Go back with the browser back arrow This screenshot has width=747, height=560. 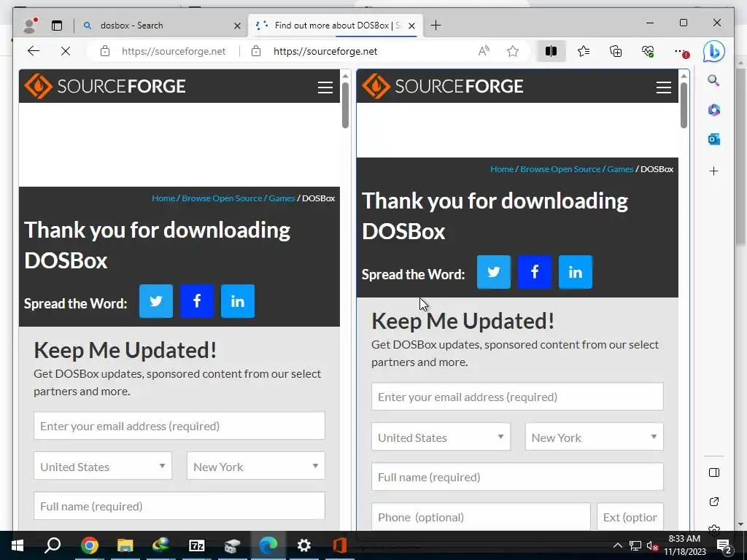(x=34, y=51)
